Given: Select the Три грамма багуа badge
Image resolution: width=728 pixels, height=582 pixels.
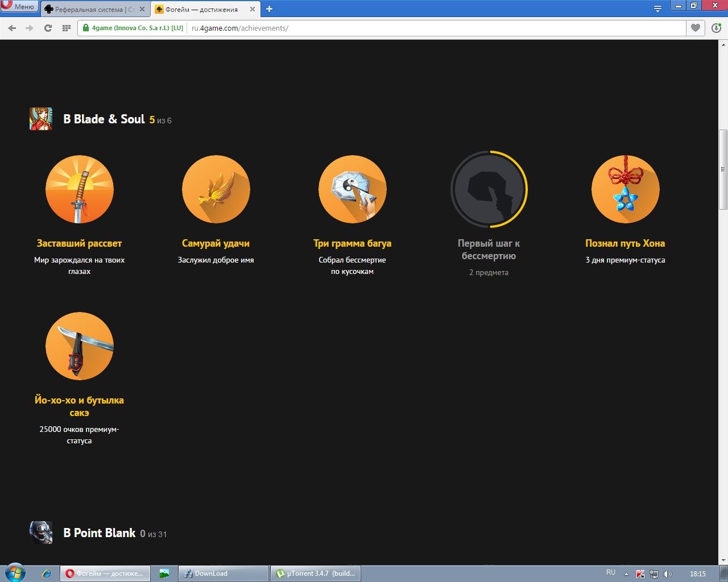Looking at the screenshot, I should (353, 189).
